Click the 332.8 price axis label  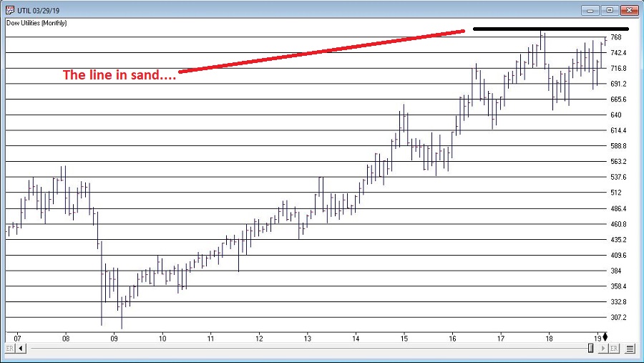coord(618,301)
